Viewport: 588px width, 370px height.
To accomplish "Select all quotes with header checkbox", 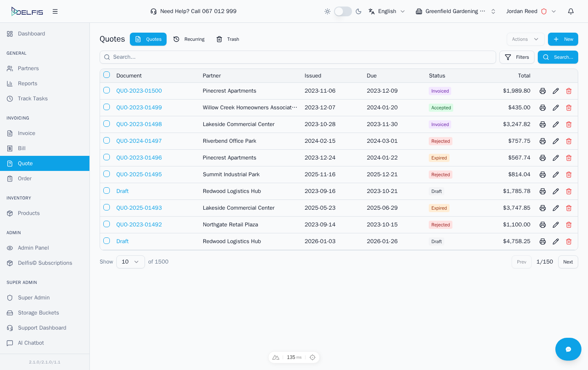I will (x=107, y=75).
